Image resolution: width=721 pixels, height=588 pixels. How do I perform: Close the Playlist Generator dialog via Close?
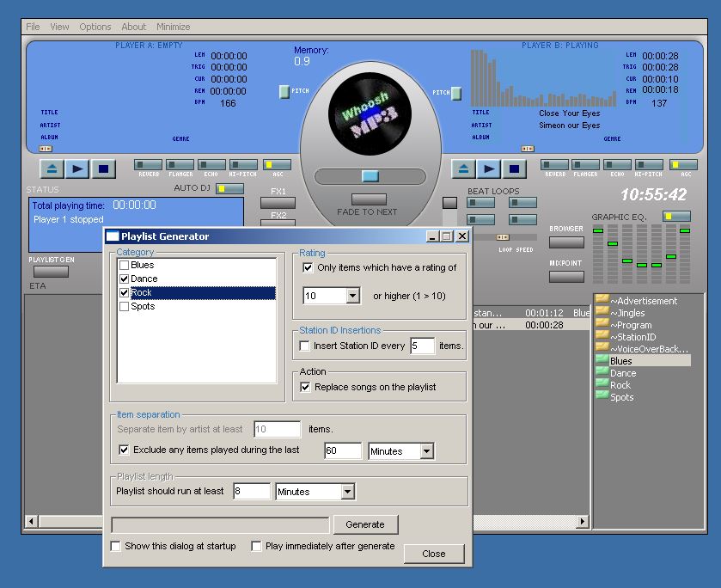[x=434, y=554]
